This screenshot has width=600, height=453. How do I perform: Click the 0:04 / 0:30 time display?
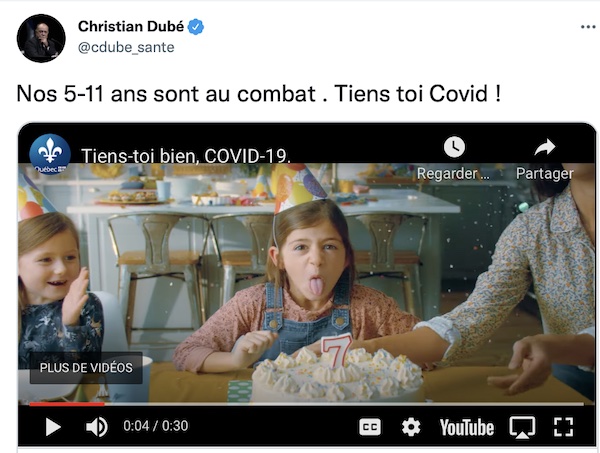[x=155, y=426]
